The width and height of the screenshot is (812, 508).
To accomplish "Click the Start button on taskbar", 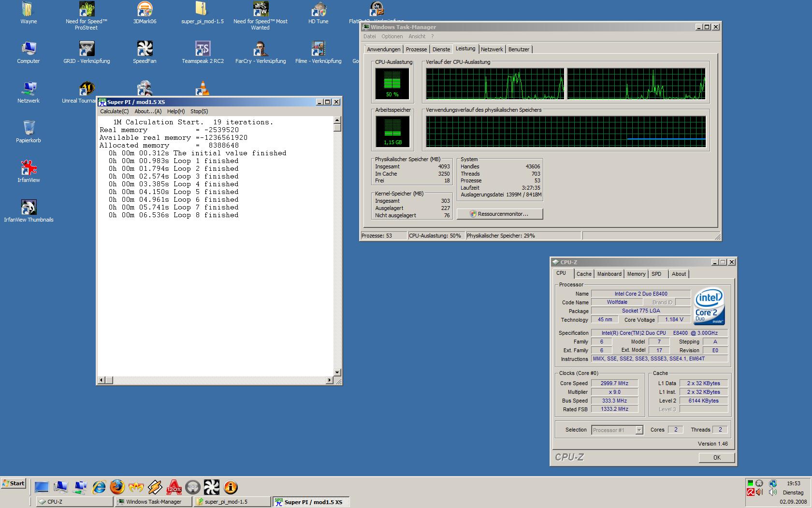I will tap(14, 483).
